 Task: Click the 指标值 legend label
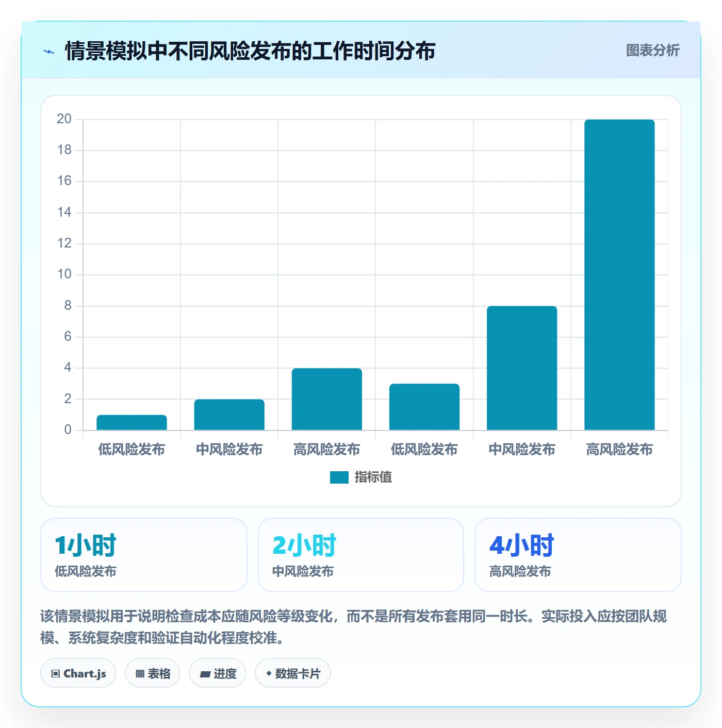[x=373, y=477]
